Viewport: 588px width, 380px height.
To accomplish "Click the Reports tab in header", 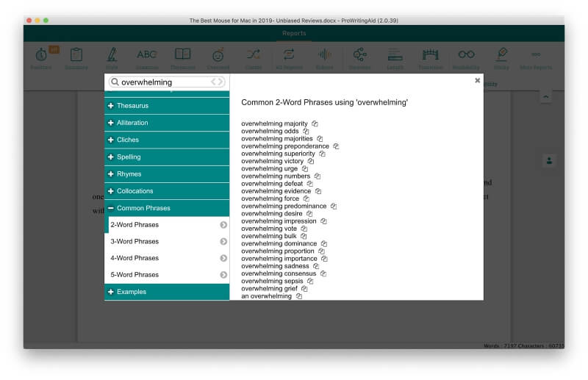I will pyautogui.click(x=294, y=34).
